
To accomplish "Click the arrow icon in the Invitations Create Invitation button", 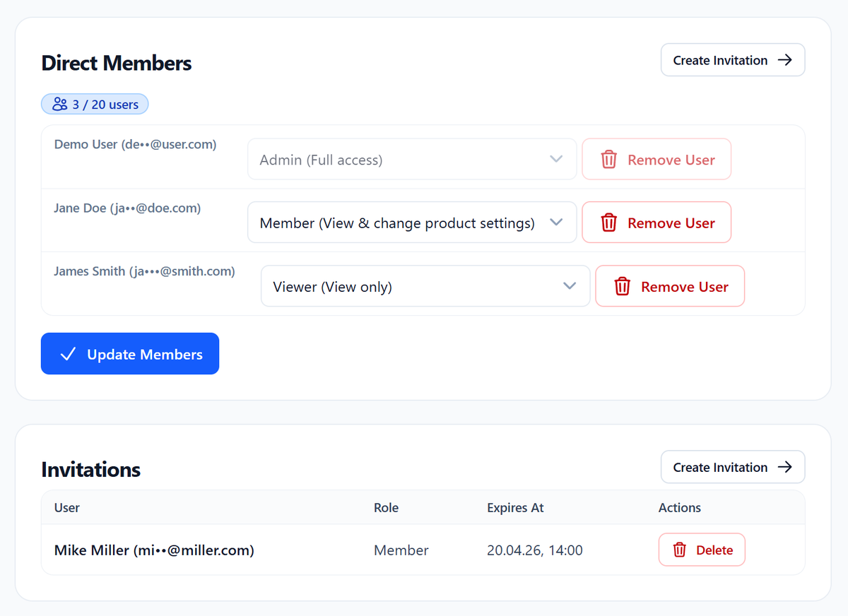I will tap(784, 466).
